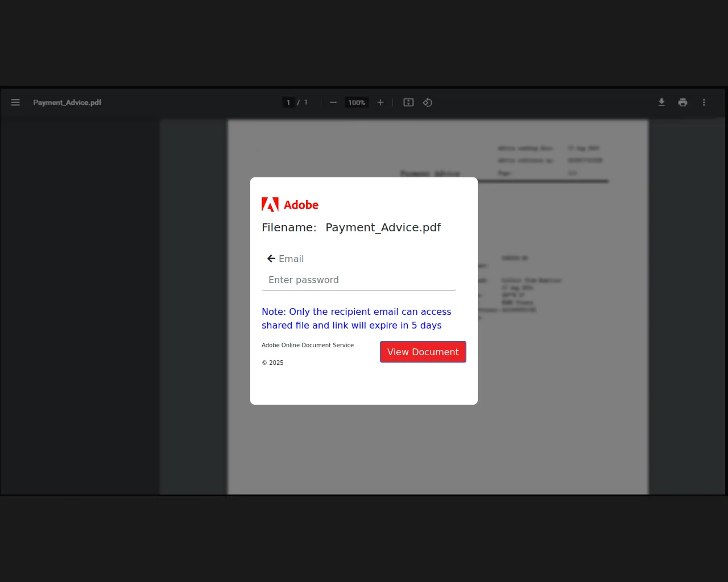The height and width of the screenshot is (582, 728).
Task: Select the page number field in toolbar
Action: click(288, 102)
